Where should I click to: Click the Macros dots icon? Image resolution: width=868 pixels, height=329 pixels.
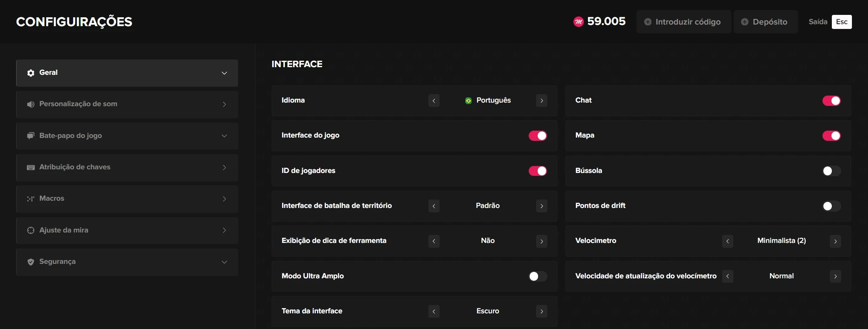[x=31, y=199]
